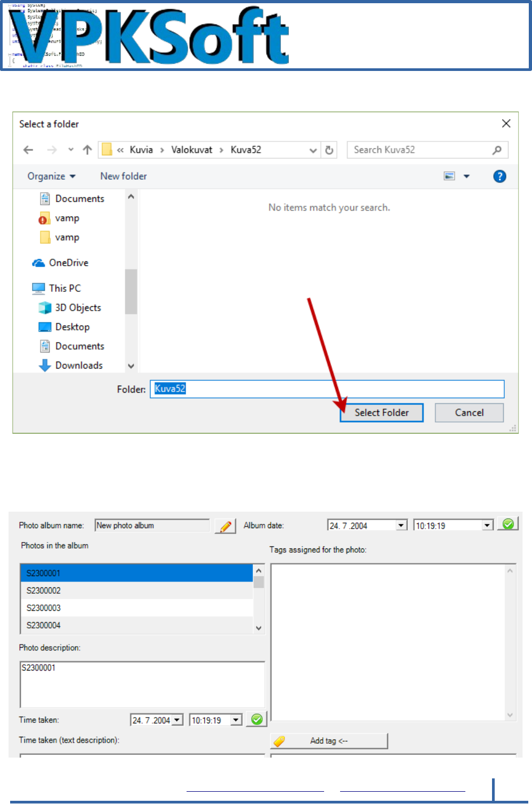Click photo list scroll up arrow
This screenshot has height=804, width=532.
tap(259, 570)
